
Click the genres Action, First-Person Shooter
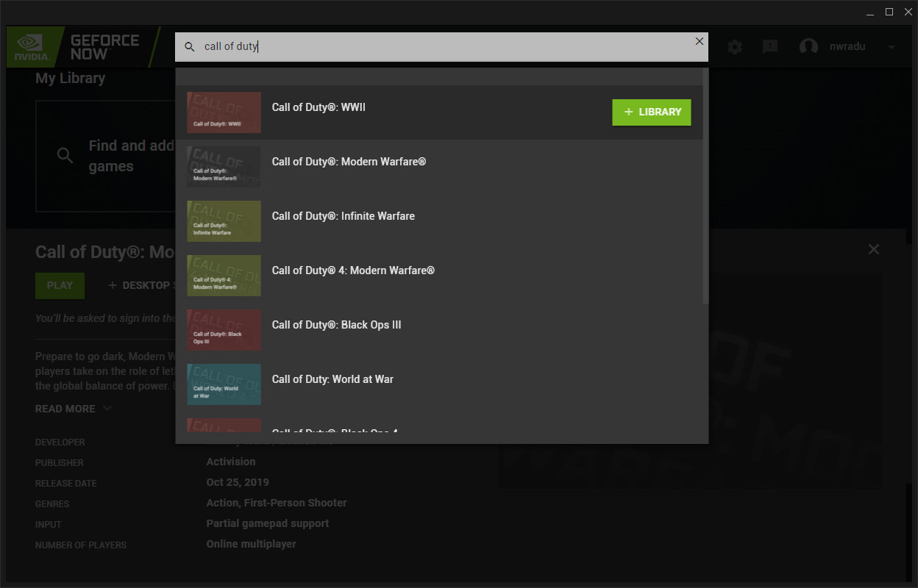point(277,503)
